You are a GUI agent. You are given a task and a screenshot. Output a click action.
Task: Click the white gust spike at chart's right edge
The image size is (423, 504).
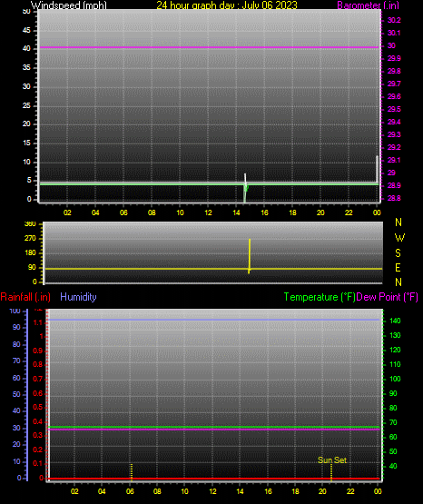(x=377, y=170)
